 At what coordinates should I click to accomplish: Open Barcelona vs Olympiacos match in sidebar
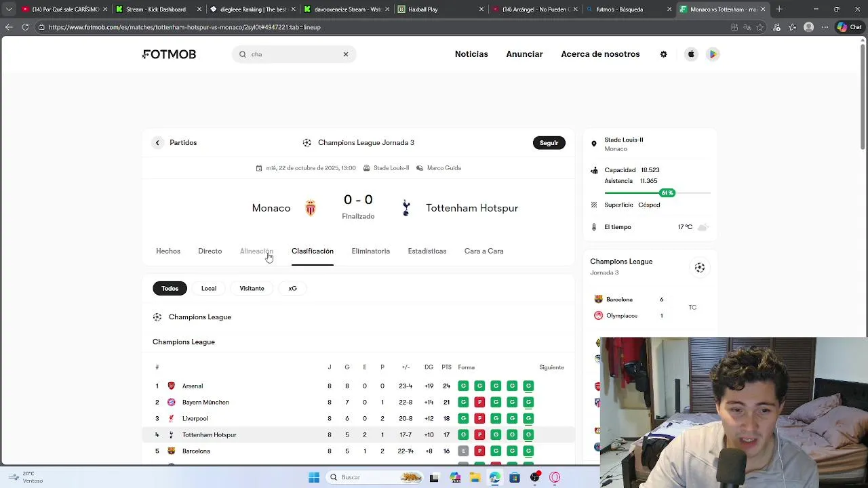[650, 307]
